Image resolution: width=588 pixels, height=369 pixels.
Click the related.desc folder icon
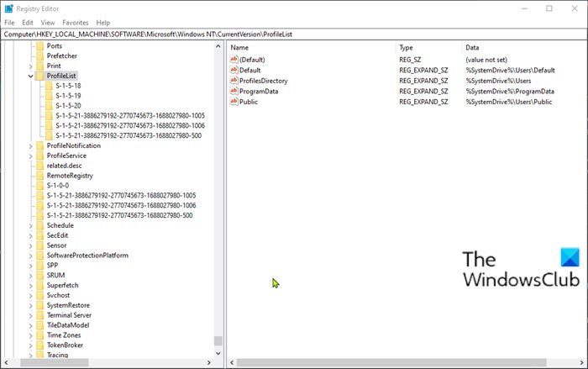(40, 166)
